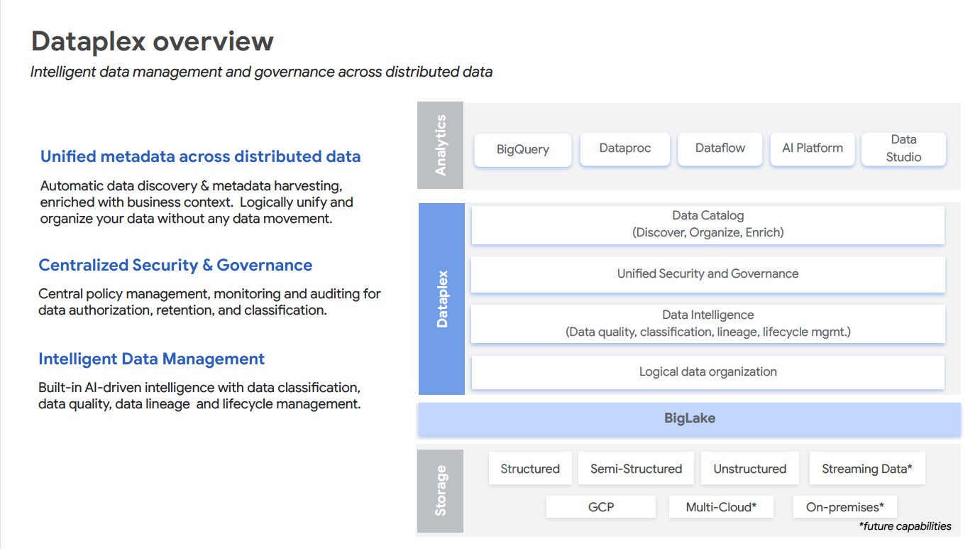Screen dimensions: 980x549
Task: Click the vertical Storage label
Action: point(440,491)
